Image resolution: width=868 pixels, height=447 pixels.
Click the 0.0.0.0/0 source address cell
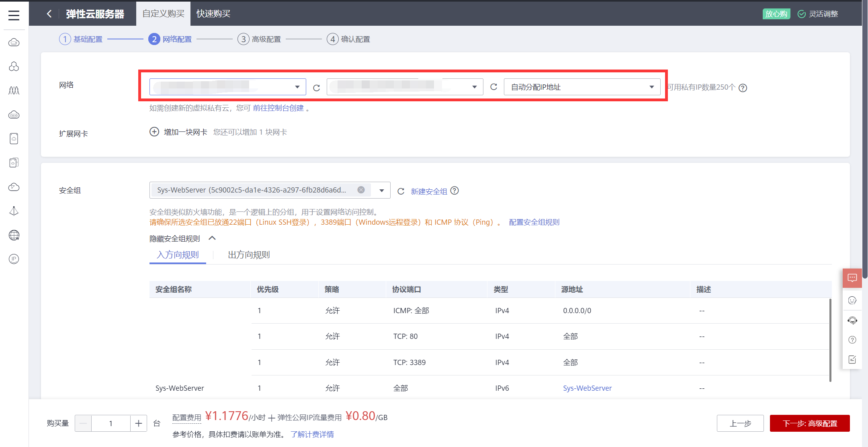pos(577,311)
